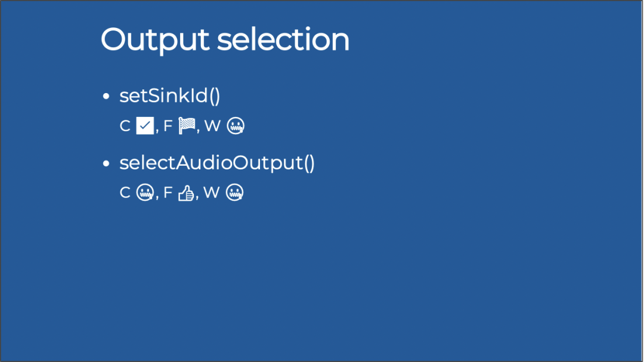Screen dimensions: 644x362
Task: Click the letter F under selectAudioOutput()
Action: [168, 193]
